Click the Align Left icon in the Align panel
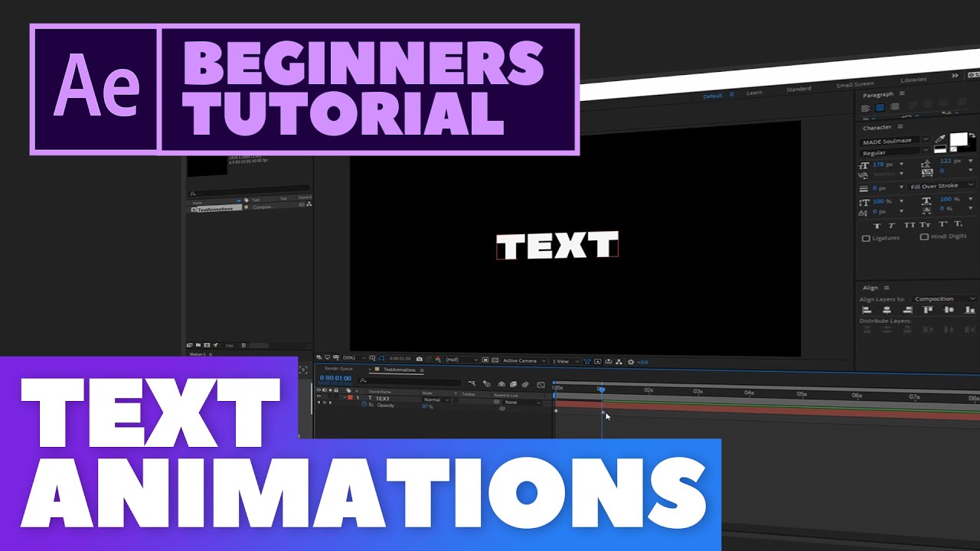 point(867,310)
